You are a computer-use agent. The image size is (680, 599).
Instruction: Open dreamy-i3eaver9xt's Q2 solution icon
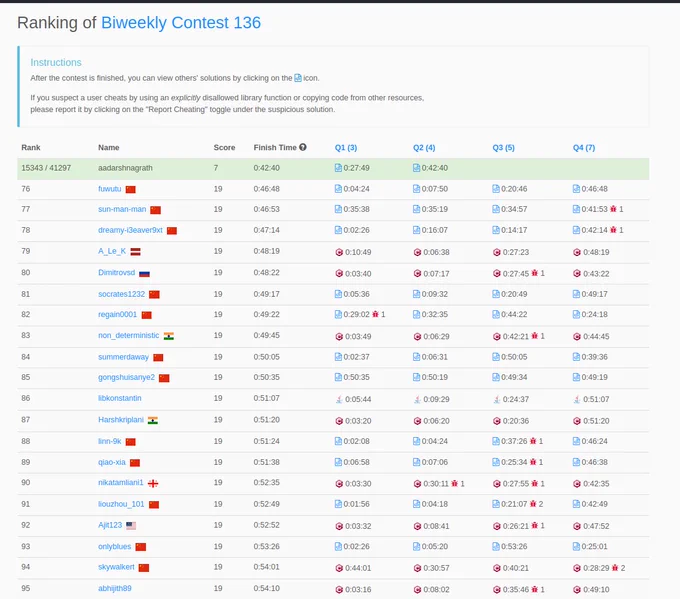(x=416, y=230)
